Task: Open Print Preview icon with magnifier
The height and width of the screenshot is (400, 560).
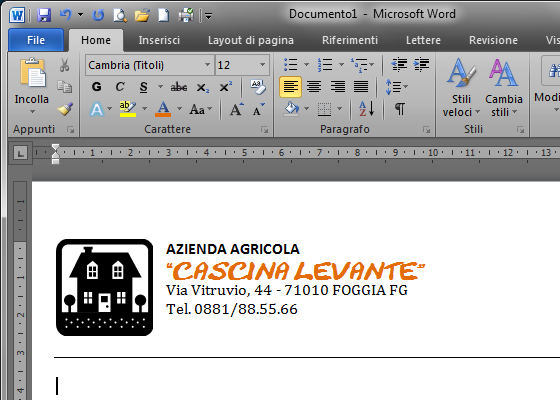Action: click(x=120, y=15)
